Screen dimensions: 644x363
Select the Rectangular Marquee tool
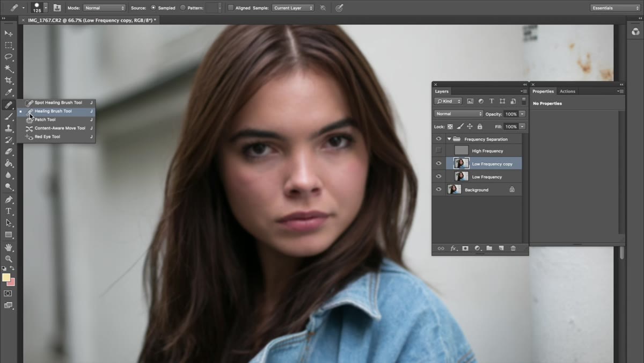click(x=9, y=46)
